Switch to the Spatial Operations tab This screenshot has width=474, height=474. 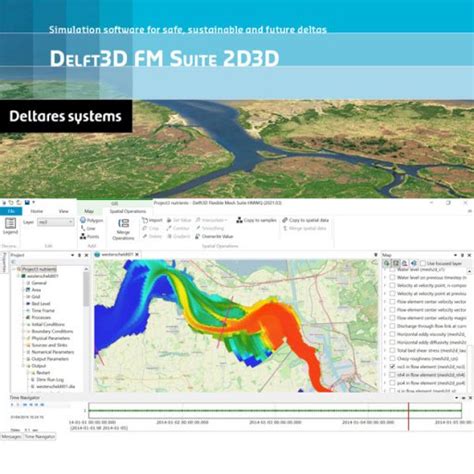(x=128, y=211)
